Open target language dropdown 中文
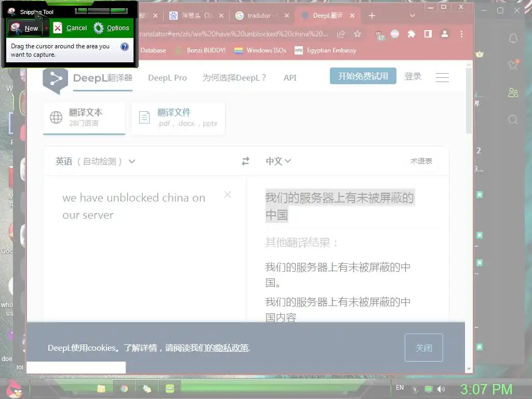Image resolution: width=532 pixels, height=399 pixels. click(278, 161)
